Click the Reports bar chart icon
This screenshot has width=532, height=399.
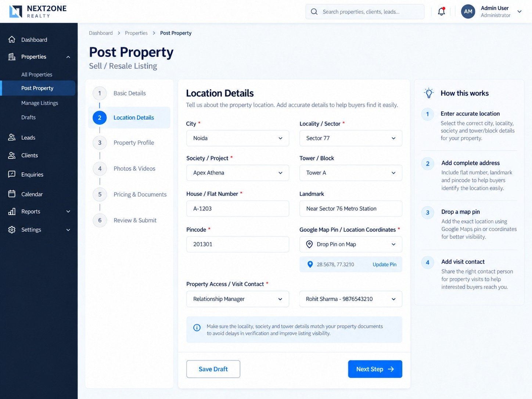tap(12, 212)
